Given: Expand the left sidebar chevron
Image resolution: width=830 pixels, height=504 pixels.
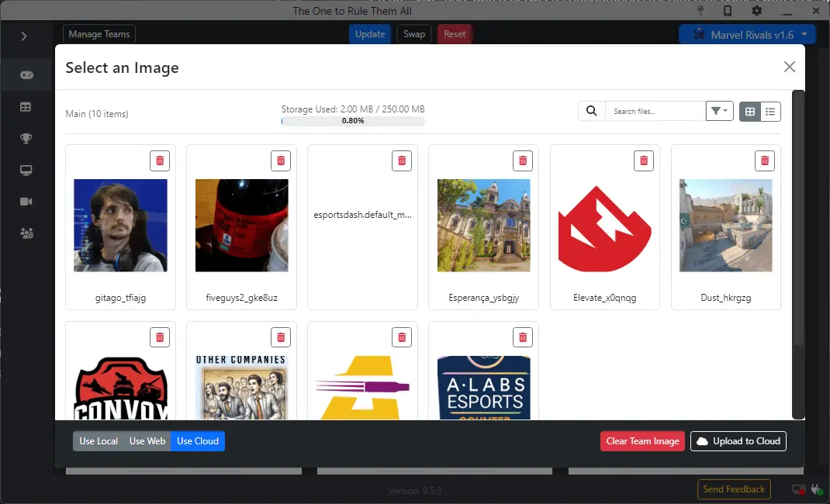Looking at the screenshot, I should (x=24, y=36).
